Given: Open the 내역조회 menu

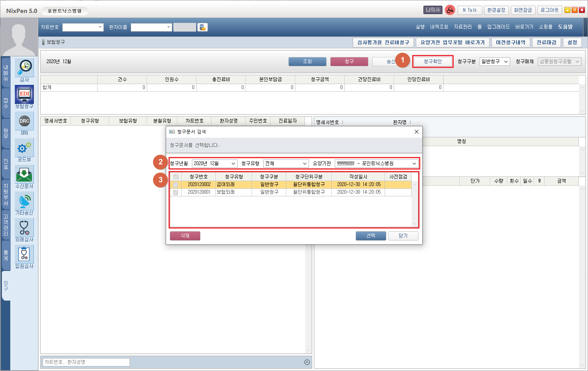Looking at the screenshot, I should click(439, 27).
